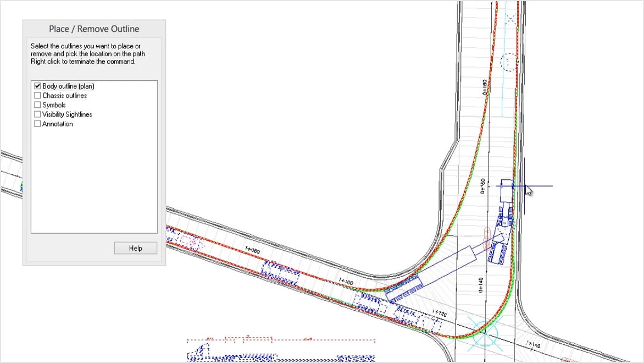Enable Visibility Sightlines

[37, 114]
